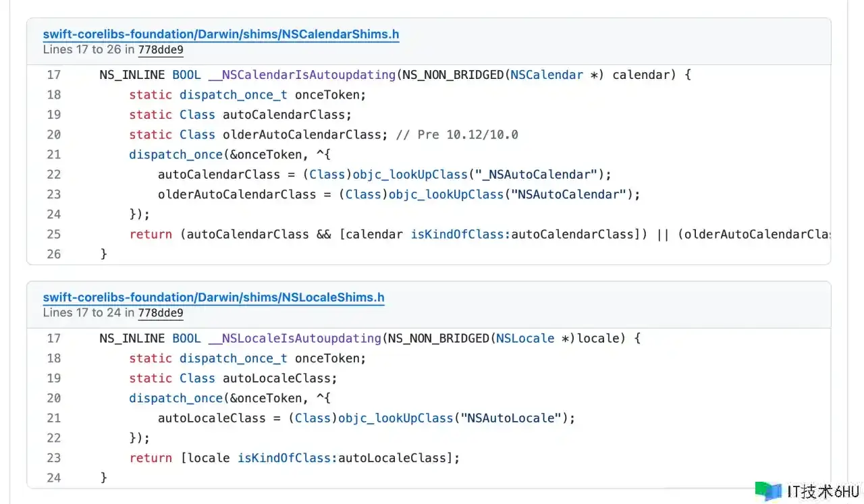Click the "_NSAutoCalendar" string literal
The height and width of the screenshot is (504, 864).
[x=534, y=174]
